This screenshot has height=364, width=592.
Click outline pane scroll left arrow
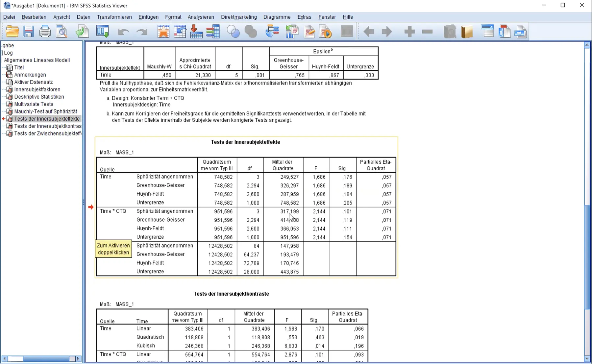5,359
